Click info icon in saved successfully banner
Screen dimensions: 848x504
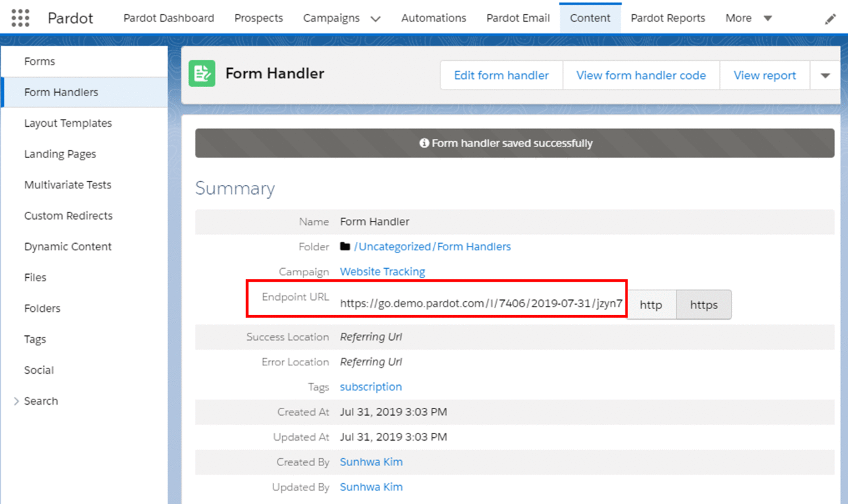point(424,143)
